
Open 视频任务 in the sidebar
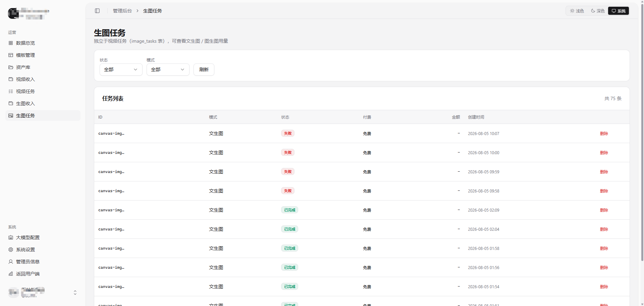point(43,91)
